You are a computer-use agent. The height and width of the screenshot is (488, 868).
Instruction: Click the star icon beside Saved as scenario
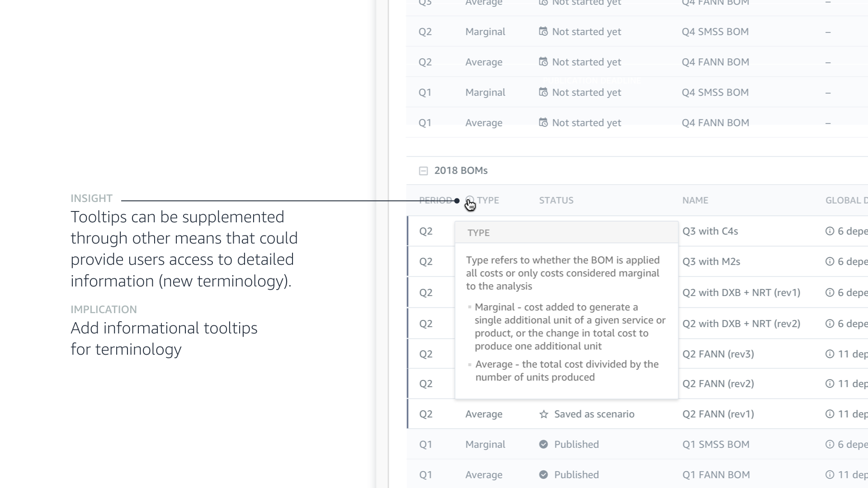click(x=543, y=414)
